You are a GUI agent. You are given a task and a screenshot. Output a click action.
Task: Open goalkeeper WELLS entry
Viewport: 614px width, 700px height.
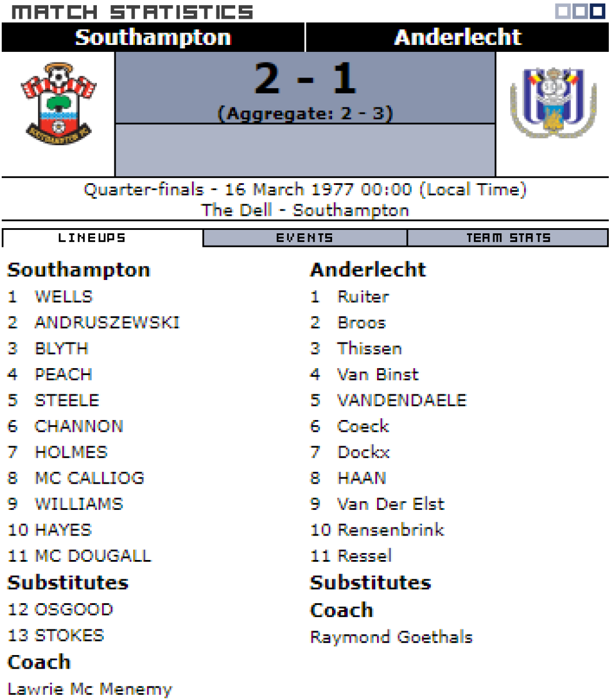pos(64,297)
